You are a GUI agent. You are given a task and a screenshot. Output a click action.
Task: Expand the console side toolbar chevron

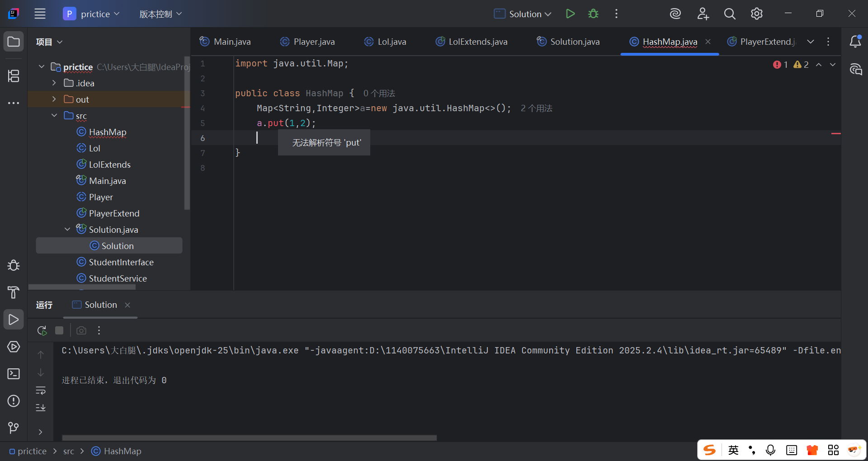[41, 432]
